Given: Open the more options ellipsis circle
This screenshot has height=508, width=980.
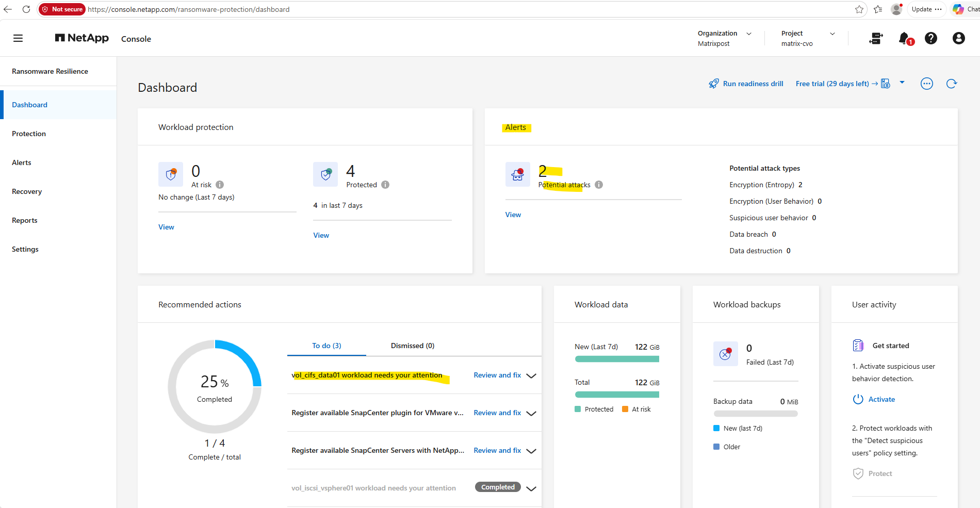Looking at the screenshot, I should point(927,84).
